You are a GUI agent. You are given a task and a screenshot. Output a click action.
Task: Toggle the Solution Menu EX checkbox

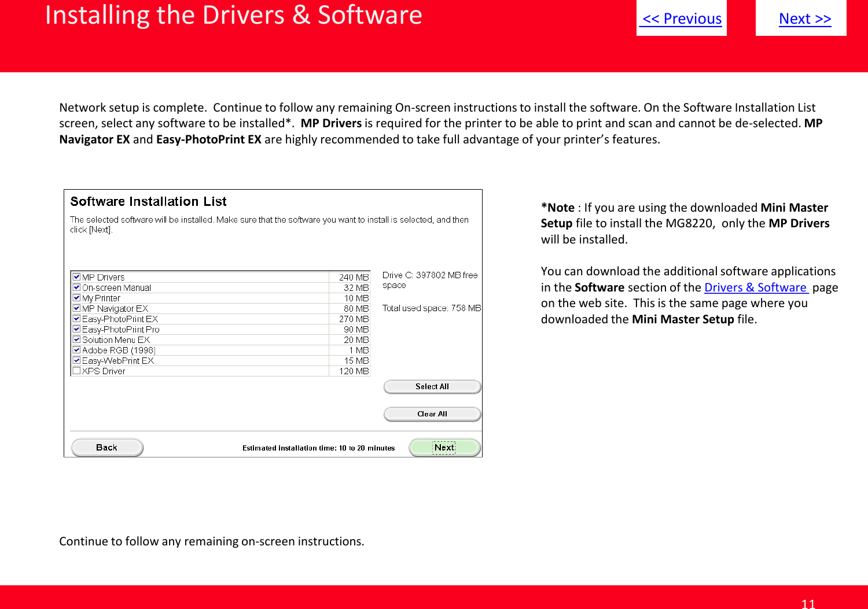tap(76, 339)
